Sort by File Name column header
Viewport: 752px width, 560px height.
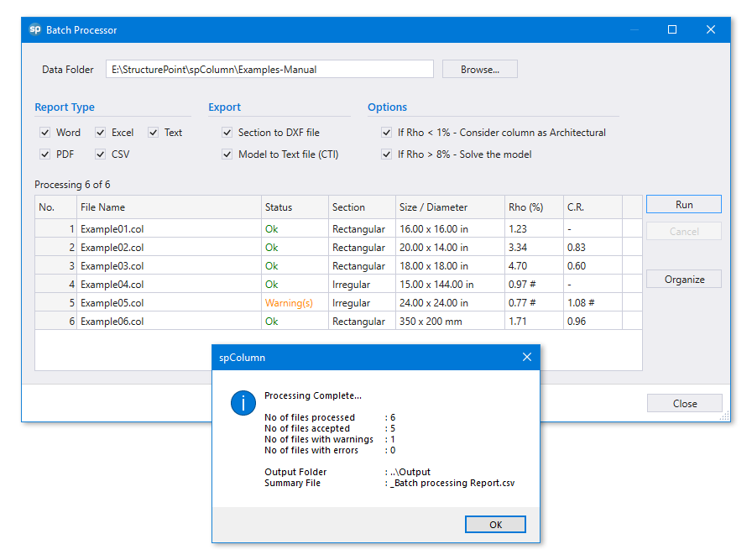click(168, 207)
